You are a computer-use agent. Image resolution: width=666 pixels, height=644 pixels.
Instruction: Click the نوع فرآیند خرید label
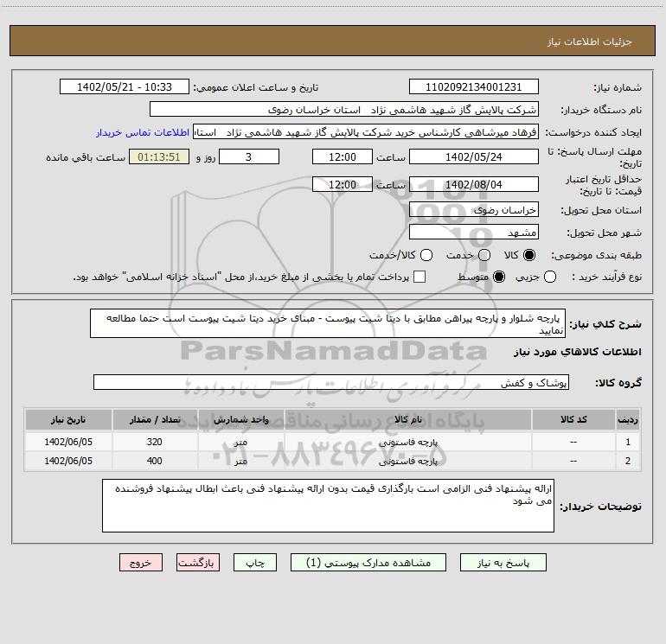(606, 277)
